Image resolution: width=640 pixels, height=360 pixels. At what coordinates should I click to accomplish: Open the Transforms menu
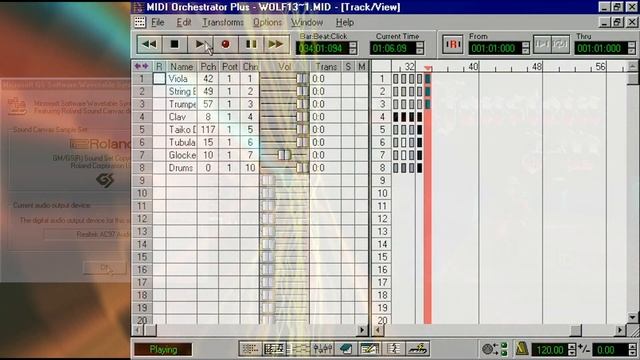(223, 22)
